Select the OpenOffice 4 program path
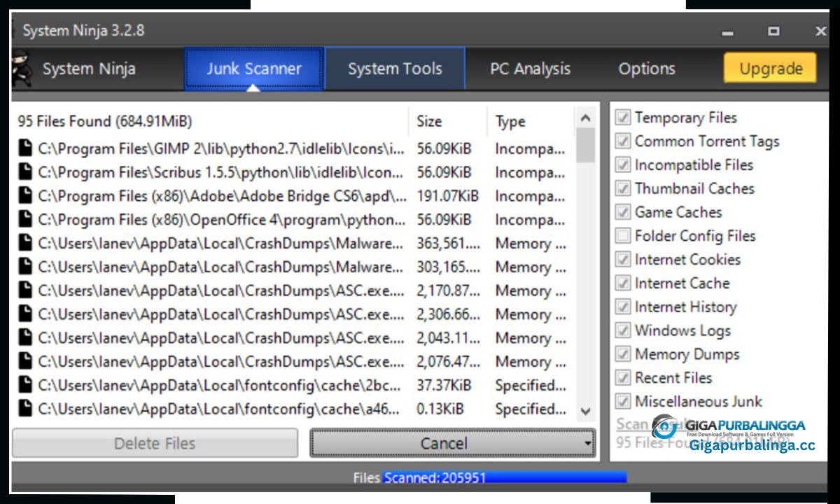Screen dimensions: 840x504 [221, 220]
